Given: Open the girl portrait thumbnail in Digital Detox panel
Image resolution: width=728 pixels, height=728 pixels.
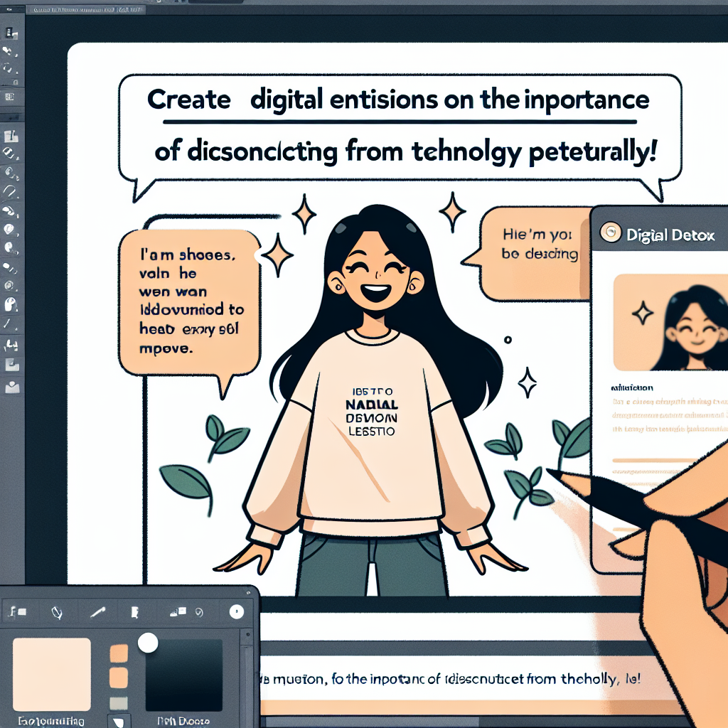Looking at the screenshot, I should pyautogui.click(x=670, y=322).
